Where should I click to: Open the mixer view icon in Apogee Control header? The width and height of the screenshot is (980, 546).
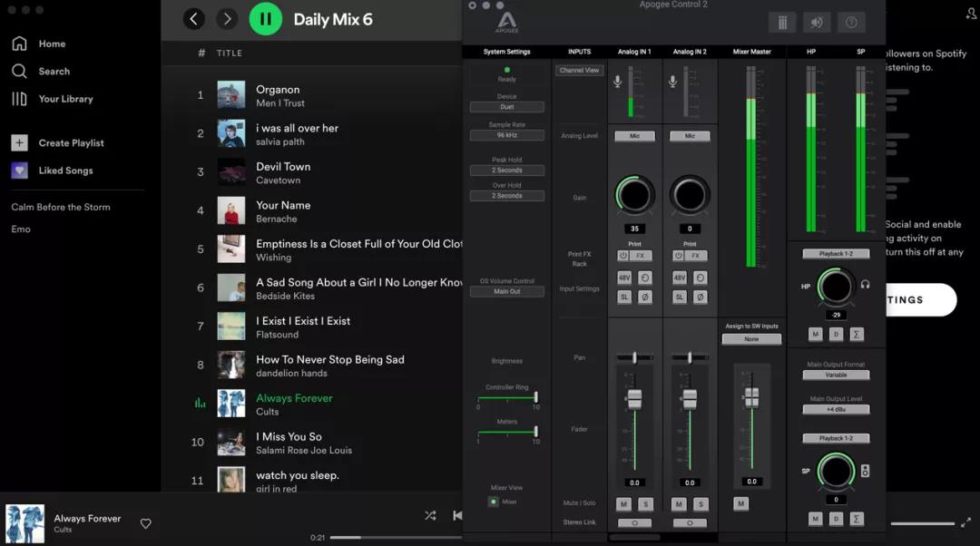782,23
